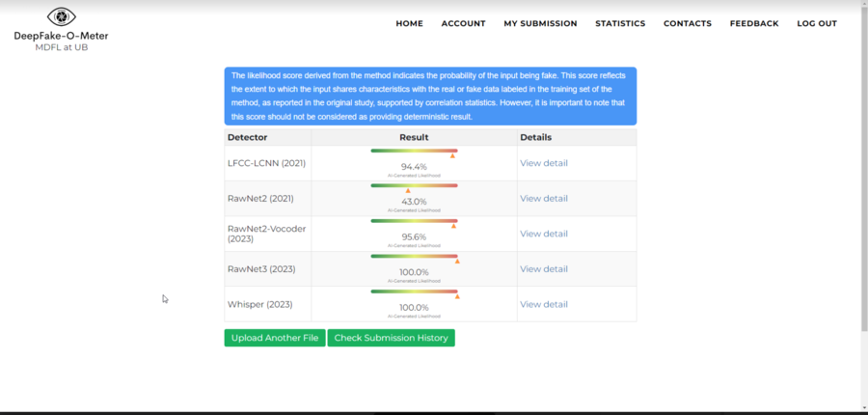Open View detail for Whisper (2023)
The image size is (868, 415).
point(544,304)
